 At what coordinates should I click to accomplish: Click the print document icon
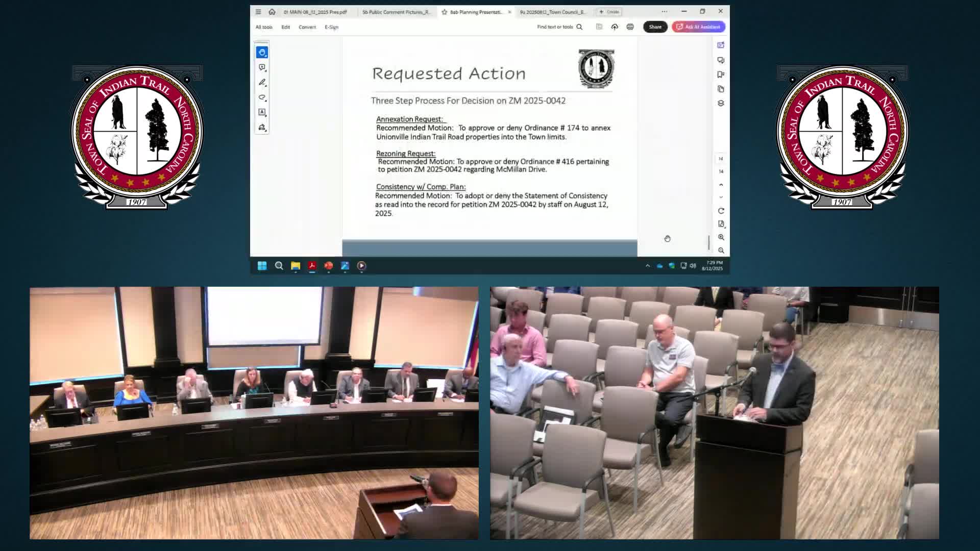(630, 27)
